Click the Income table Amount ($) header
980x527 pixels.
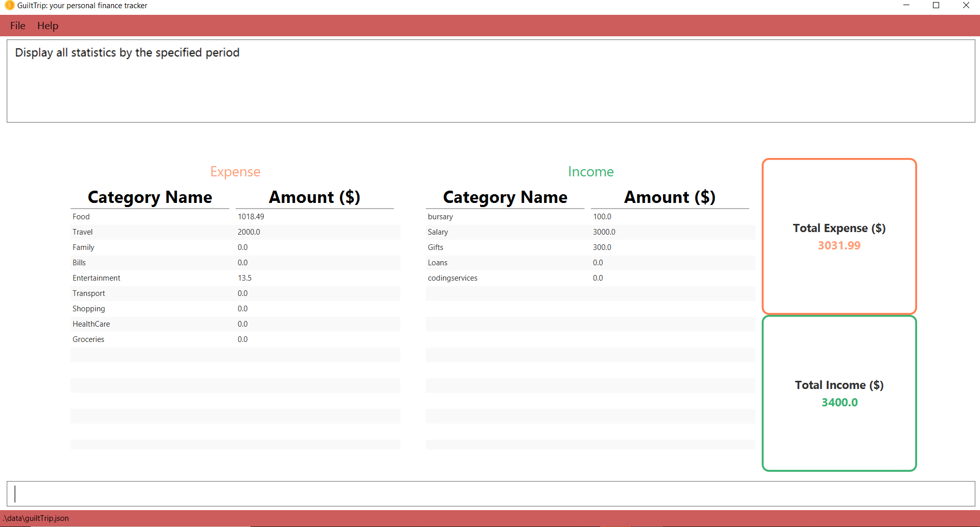[x=670, y=197]
